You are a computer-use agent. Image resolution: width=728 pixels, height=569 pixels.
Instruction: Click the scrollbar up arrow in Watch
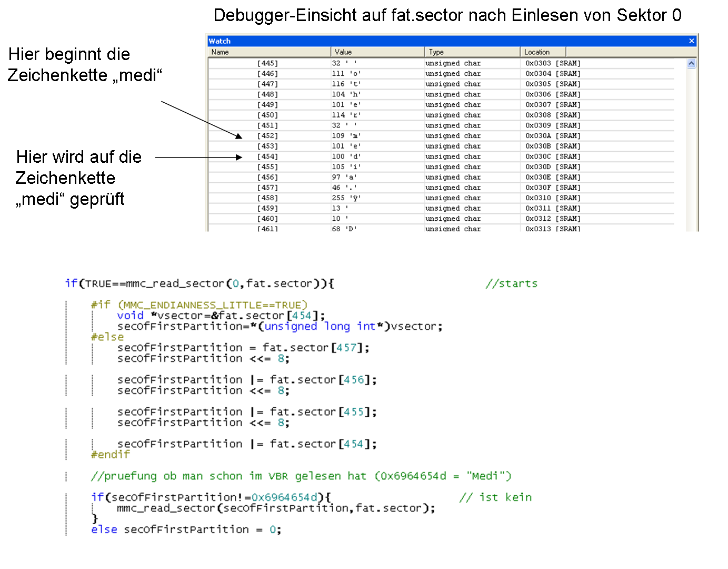tap(691, 63)
